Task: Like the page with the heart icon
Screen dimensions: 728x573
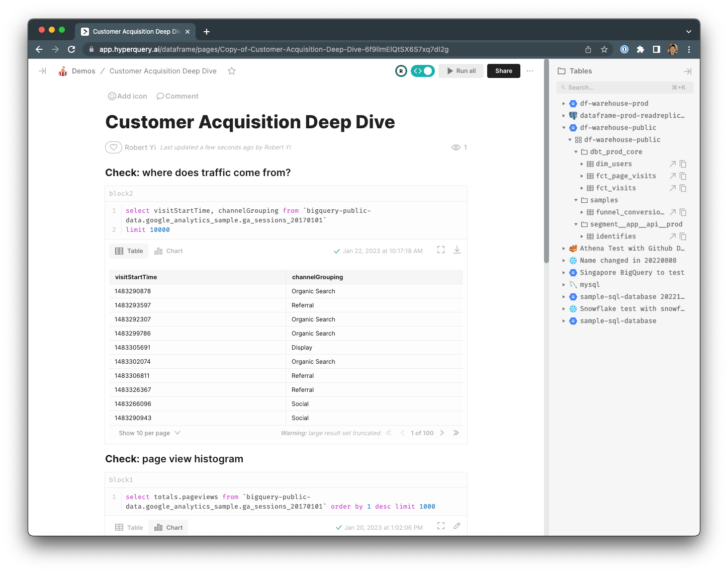Action: click(x=114, y=147)
